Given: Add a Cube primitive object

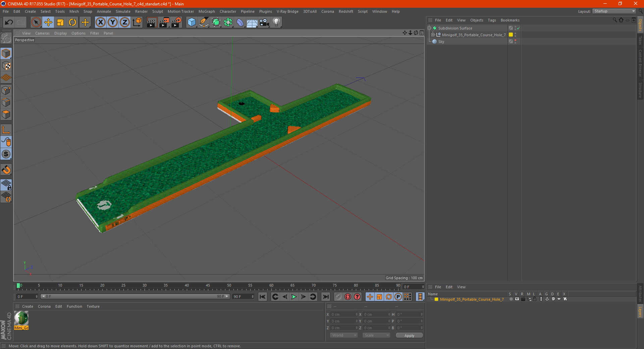Looking at the screenshot, I should tap(192, 22).
